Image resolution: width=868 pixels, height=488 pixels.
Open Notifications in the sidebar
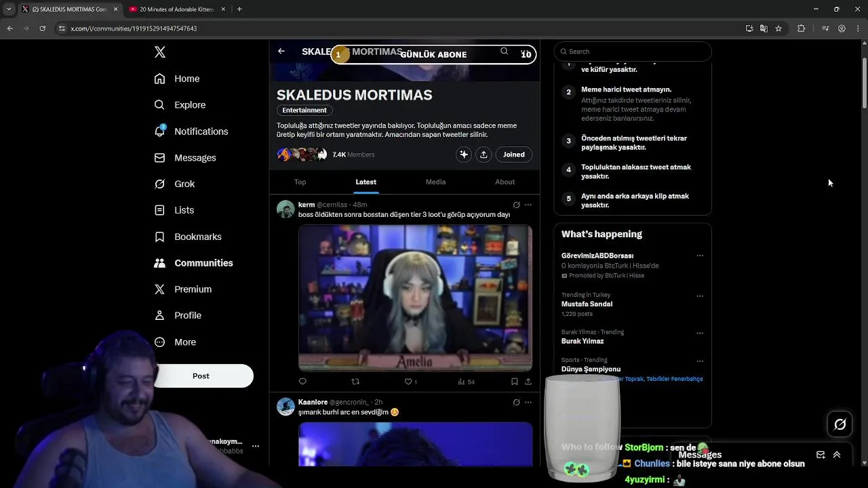(191, 131)
